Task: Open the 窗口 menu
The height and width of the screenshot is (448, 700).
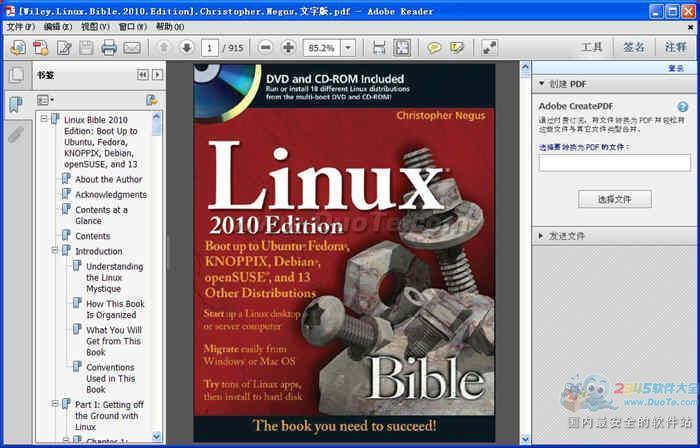Action: click(133, 27)
